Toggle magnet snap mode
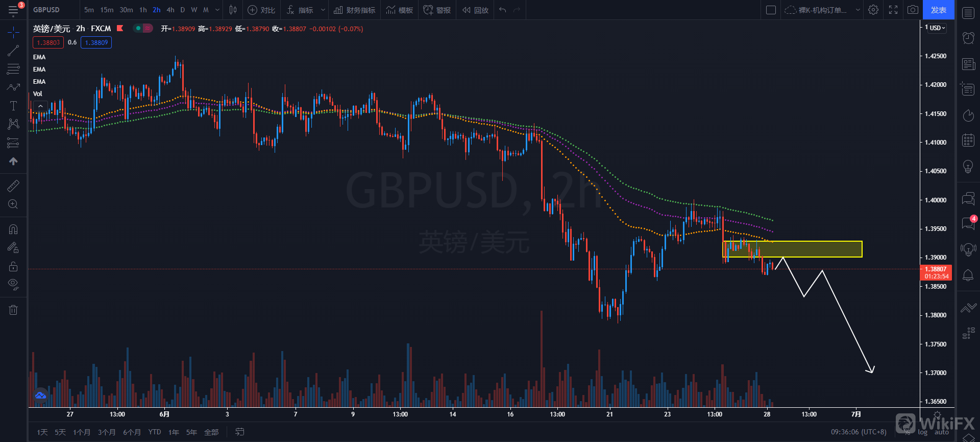 (x=13, y=229)
